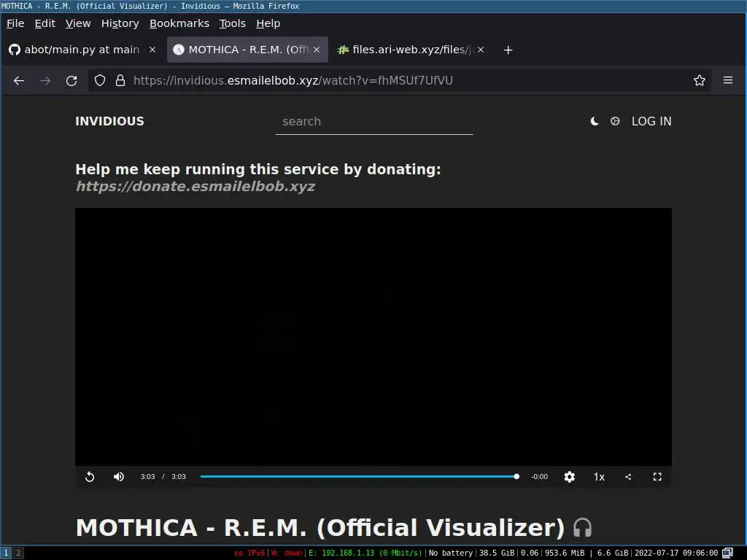Open the Bookmarks menu
This screenshot has height=560, width=747.
coord(179,23)
